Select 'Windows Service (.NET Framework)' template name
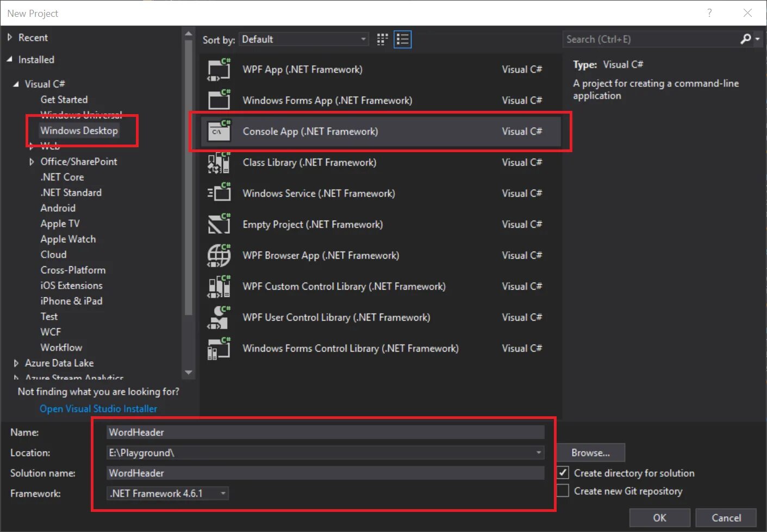The width and height of the screenshot is (767, 532). click(x=319, y=193)
